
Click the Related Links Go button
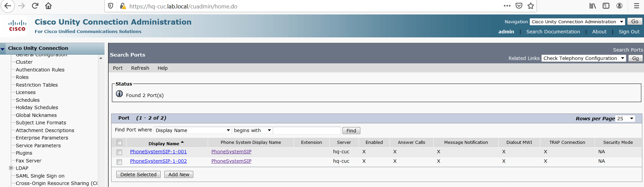(x=636, y=58)
